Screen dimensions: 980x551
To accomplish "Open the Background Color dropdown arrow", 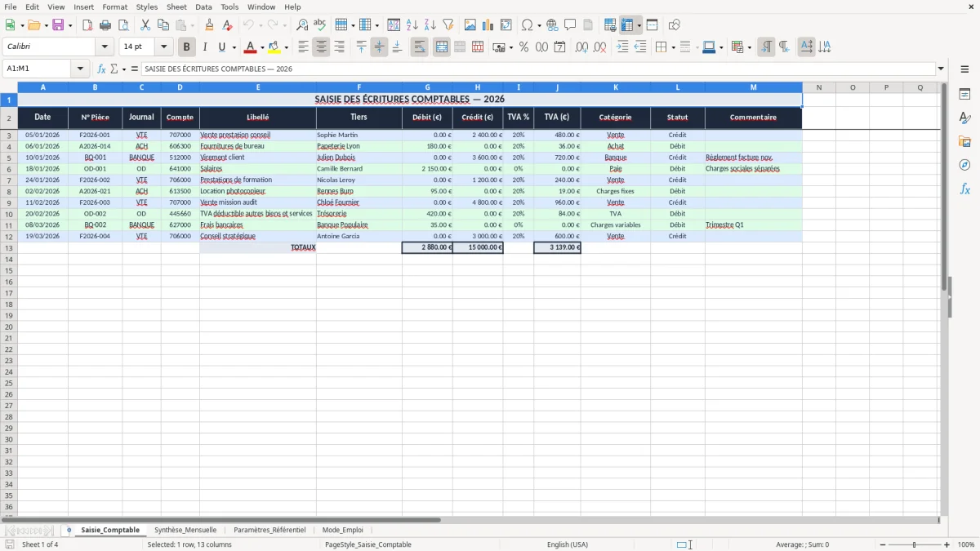I will click(x=286, y=47).
